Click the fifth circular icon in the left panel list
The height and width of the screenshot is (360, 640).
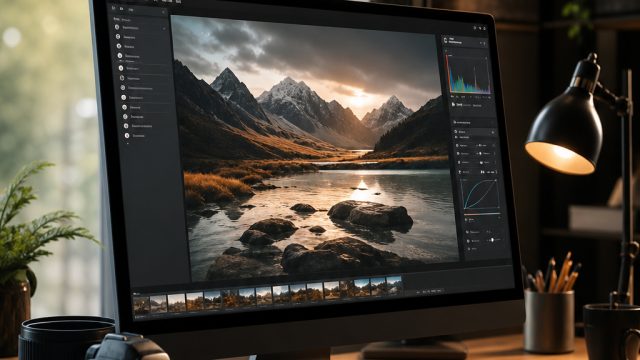pos(121,68)
